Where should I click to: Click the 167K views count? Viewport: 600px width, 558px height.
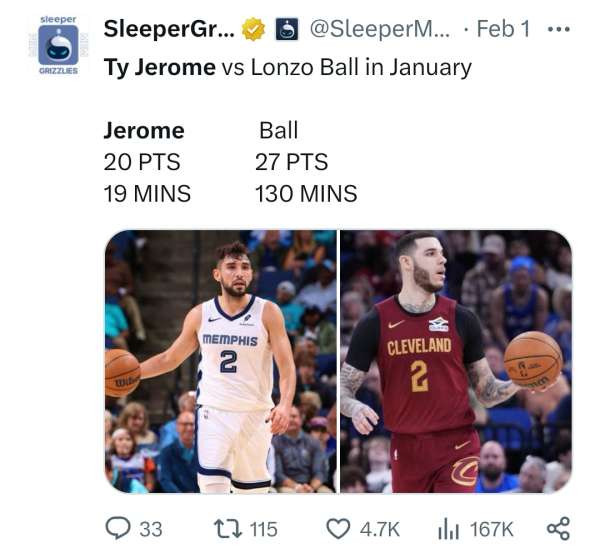point(492,528)
